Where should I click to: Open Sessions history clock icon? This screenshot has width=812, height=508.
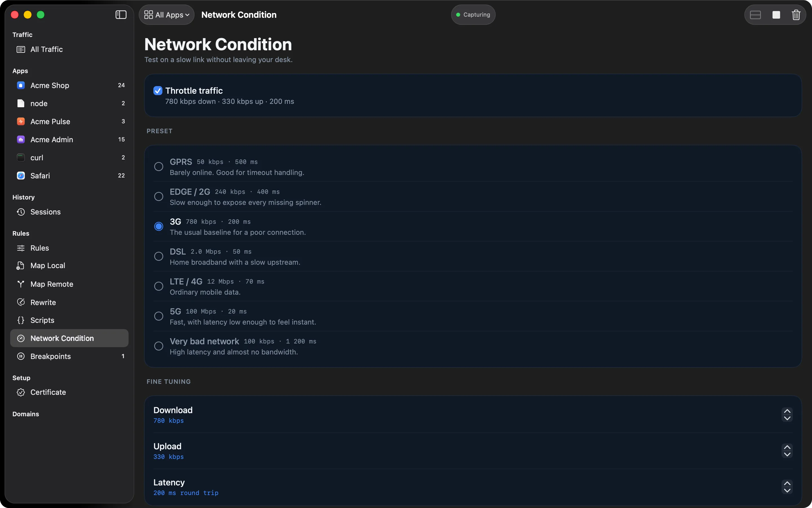[x=21, y=212]
